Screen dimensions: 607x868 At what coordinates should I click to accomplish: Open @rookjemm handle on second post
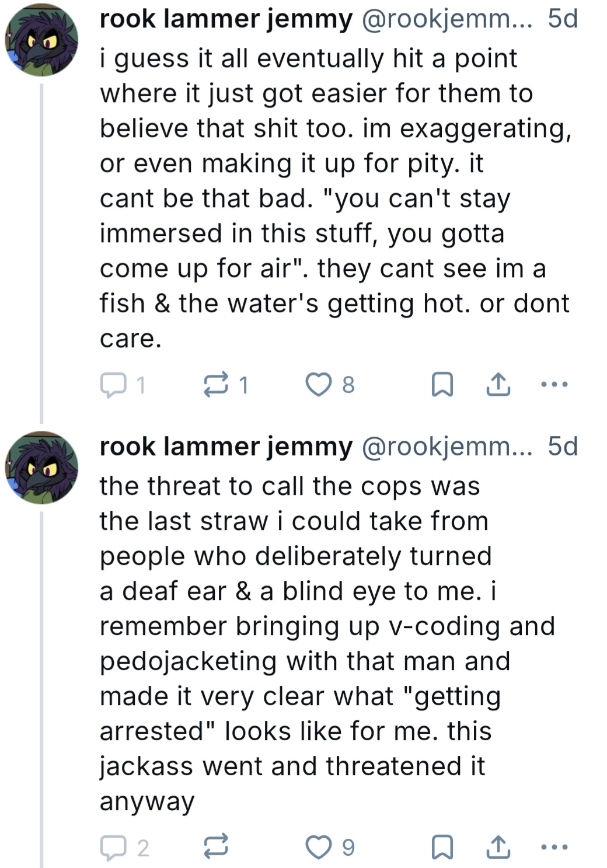point(447,447)
